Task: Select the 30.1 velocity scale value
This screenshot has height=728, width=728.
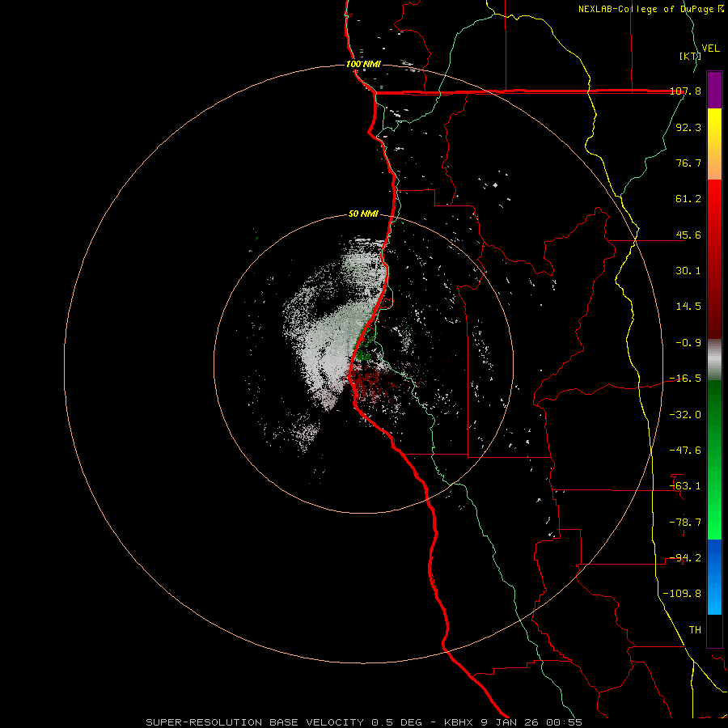Action: point(688,271)
